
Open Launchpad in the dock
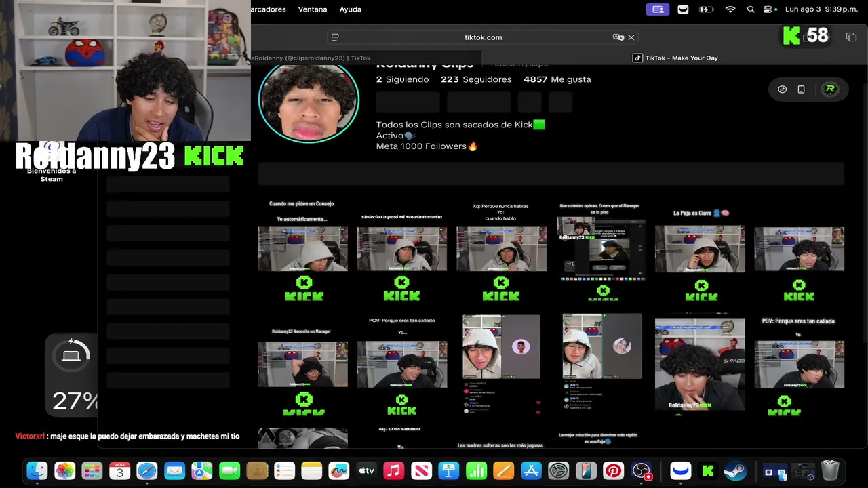(x=92, y=470)
